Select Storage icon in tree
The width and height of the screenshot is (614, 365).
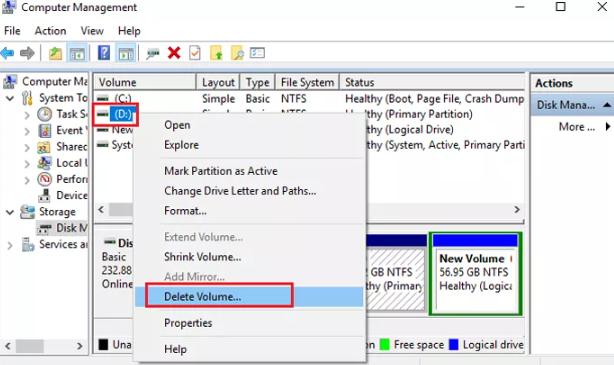click(x=27, y=212)
